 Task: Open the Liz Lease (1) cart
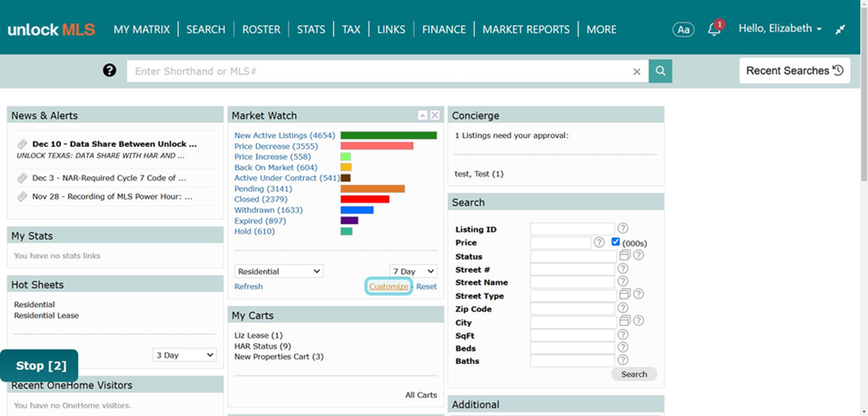(259, 335)
